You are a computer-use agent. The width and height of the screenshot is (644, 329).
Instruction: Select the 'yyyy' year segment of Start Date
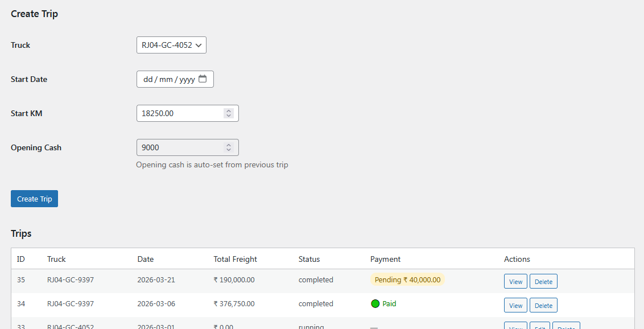coord(187,79)
